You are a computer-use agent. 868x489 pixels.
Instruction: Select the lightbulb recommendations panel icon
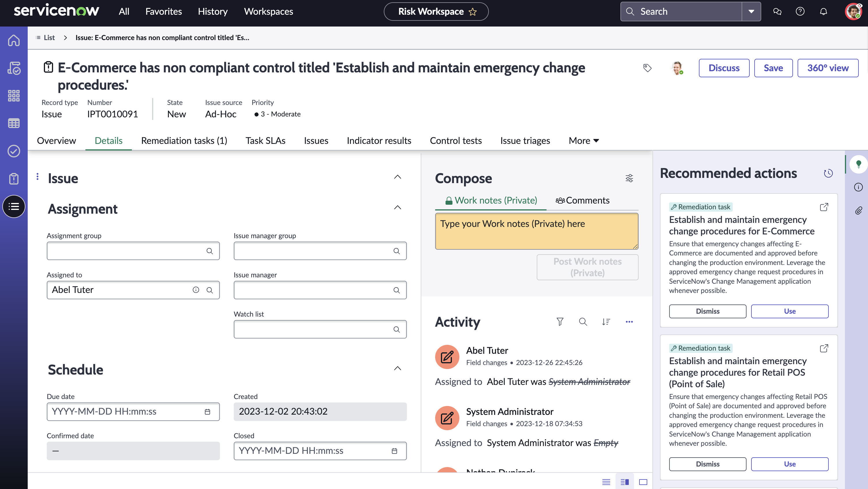point(858,164)
